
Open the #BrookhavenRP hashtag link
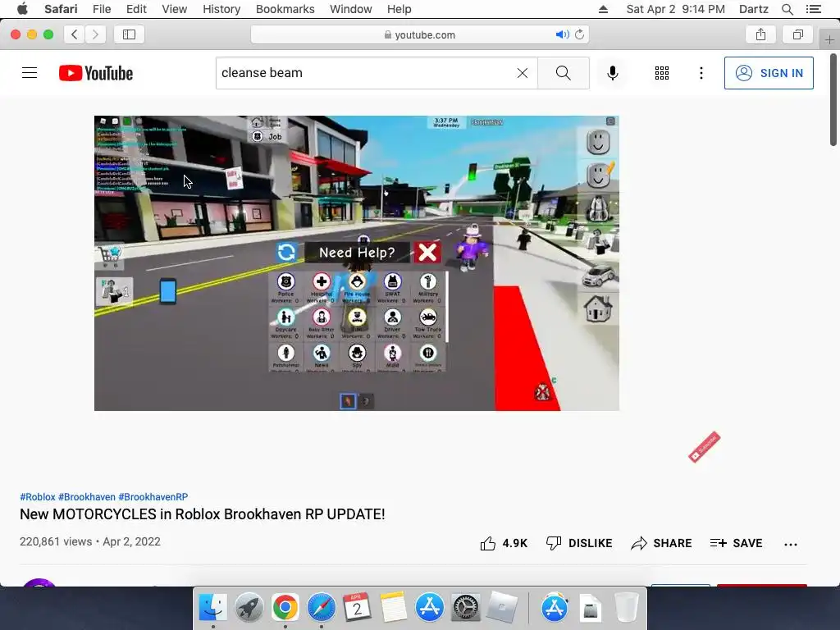click(153, 496)
